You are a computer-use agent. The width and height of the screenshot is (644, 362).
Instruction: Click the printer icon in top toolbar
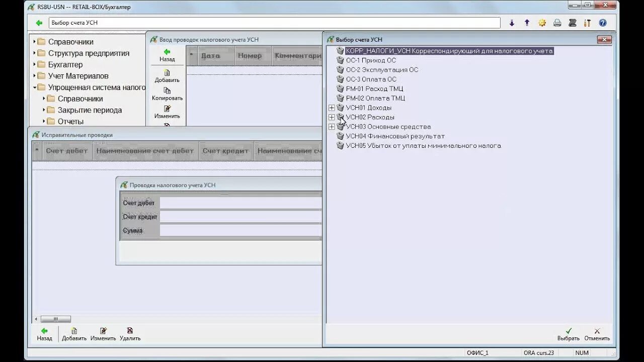[557, 23]
